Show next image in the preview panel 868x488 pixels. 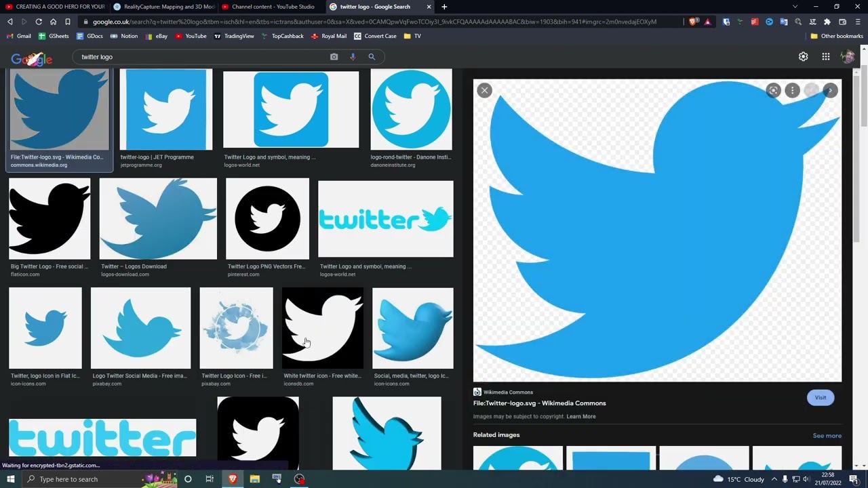click(x=830, y=90)
